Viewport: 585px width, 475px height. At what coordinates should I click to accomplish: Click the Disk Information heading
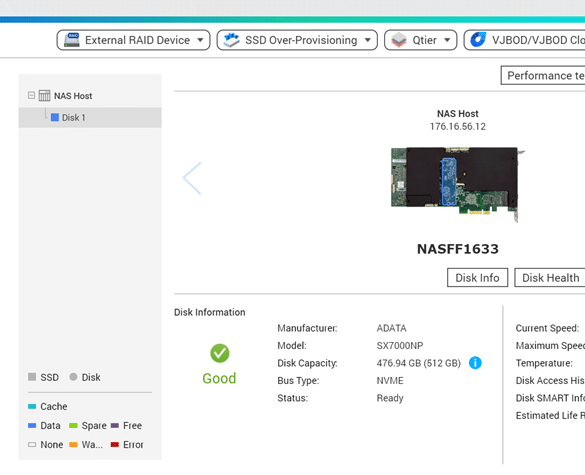[x=210, y=312]
